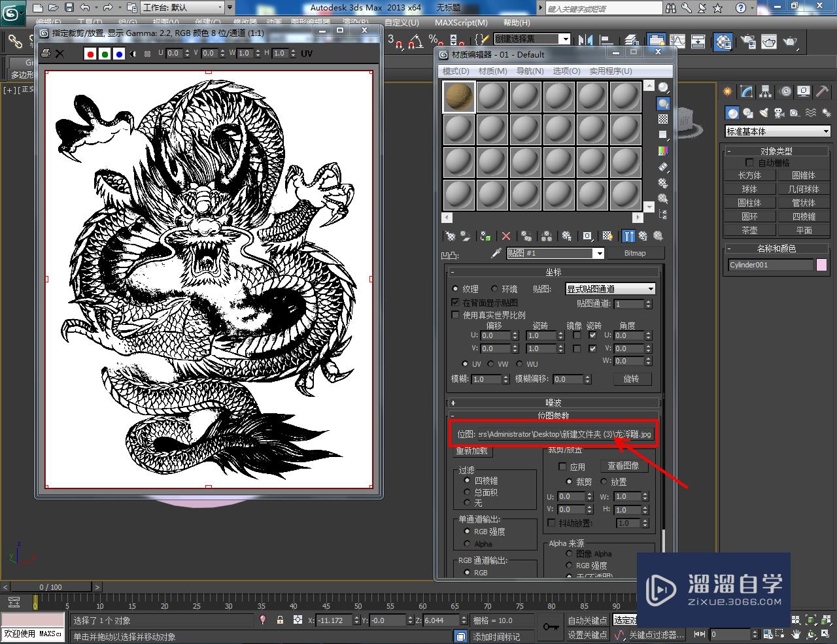Toggle the checkered Background icon

[663, 119]
